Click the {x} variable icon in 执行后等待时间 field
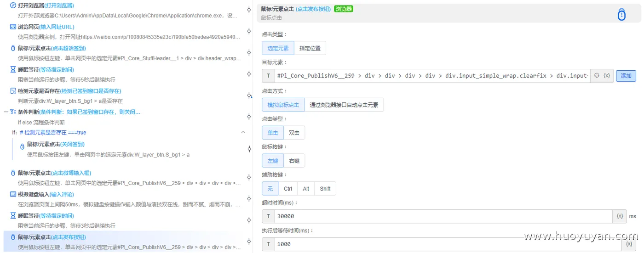This screenshot has width=644, height=253. coord(629,244)
